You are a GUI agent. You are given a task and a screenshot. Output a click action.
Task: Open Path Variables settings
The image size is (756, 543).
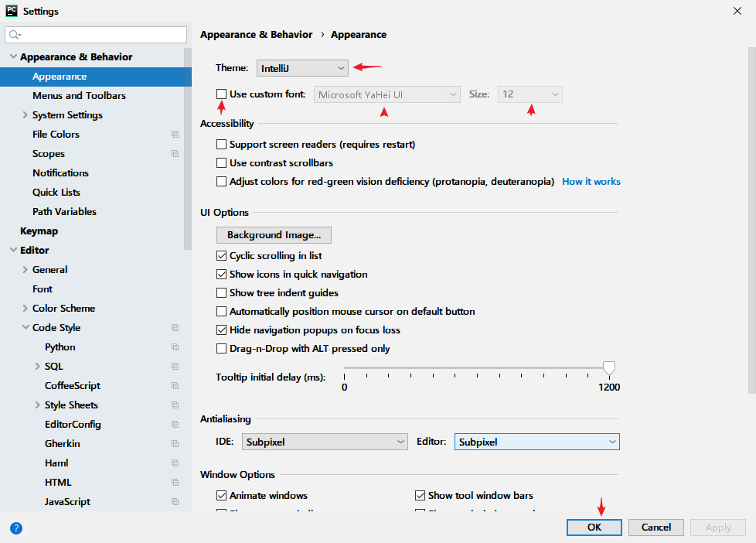[65, 211]
